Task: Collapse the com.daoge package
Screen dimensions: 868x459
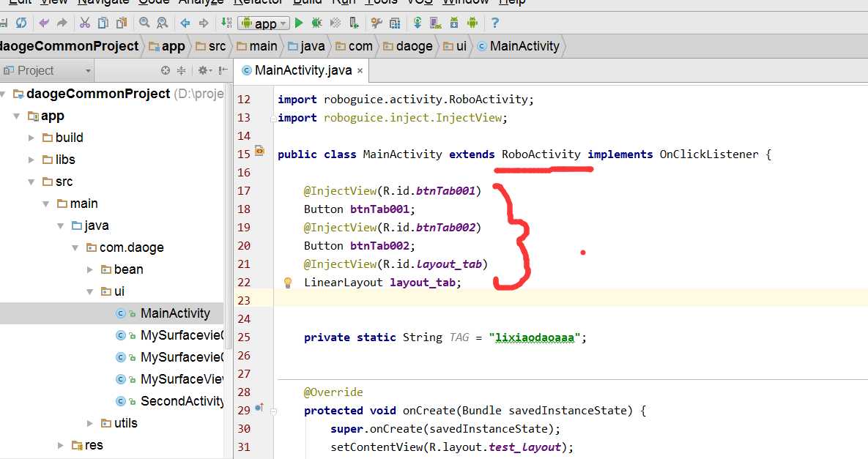Action: pyautogui.click(x=75, y=247)
